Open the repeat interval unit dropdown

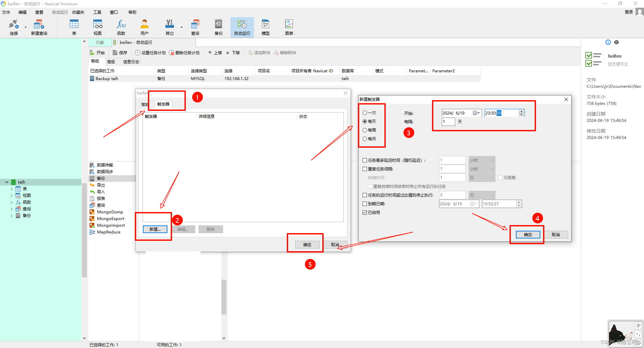tap(482, 169)
